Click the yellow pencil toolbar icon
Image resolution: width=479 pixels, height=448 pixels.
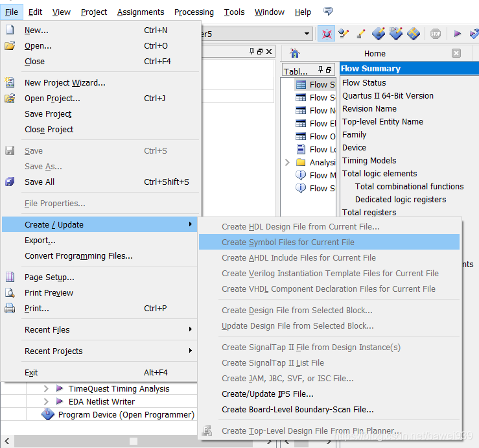(361, 34)
